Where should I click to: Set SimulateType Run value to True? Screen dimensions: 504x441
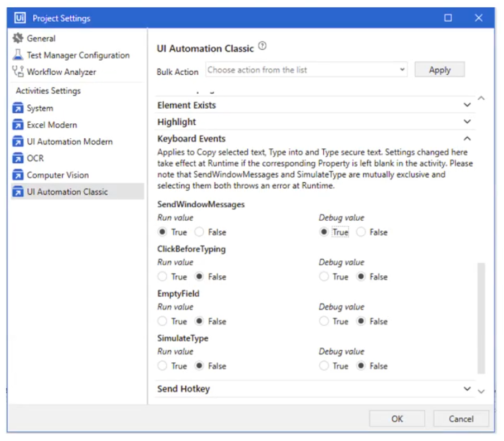tap(162, 366)
